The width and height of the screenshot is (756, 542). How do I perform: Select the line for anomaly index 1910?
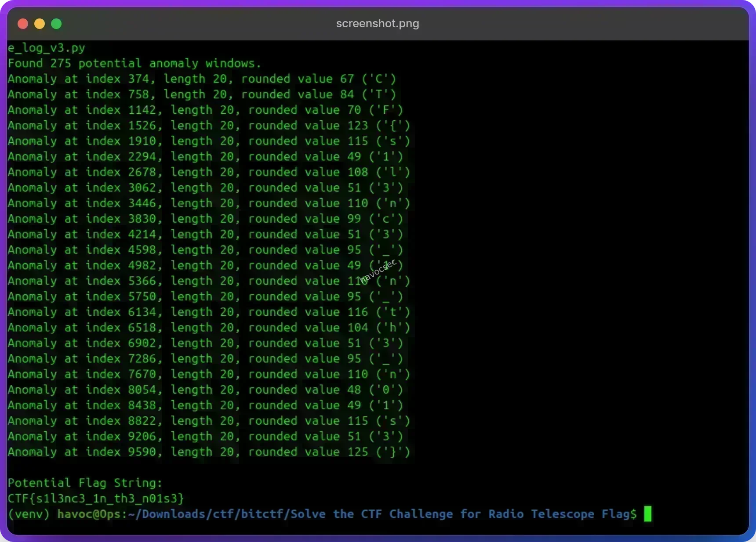pyautogui.click(x=209, y=141)
